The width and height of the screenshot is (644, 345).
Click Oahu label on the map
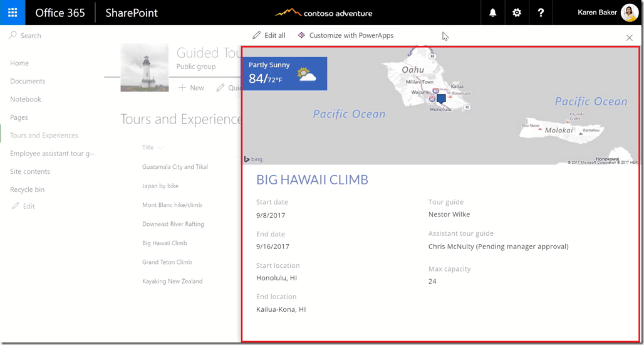pyautogui.click(x=412, y=70)
